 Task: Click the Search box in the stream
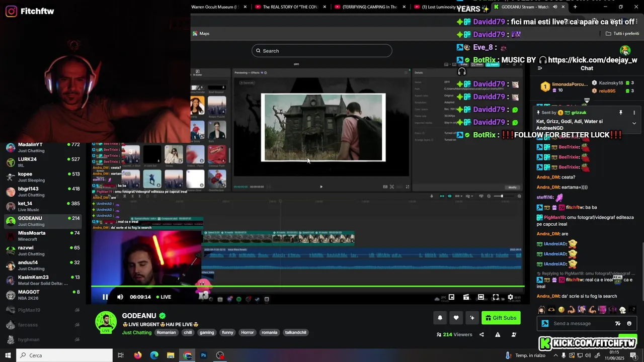(322, 51)
